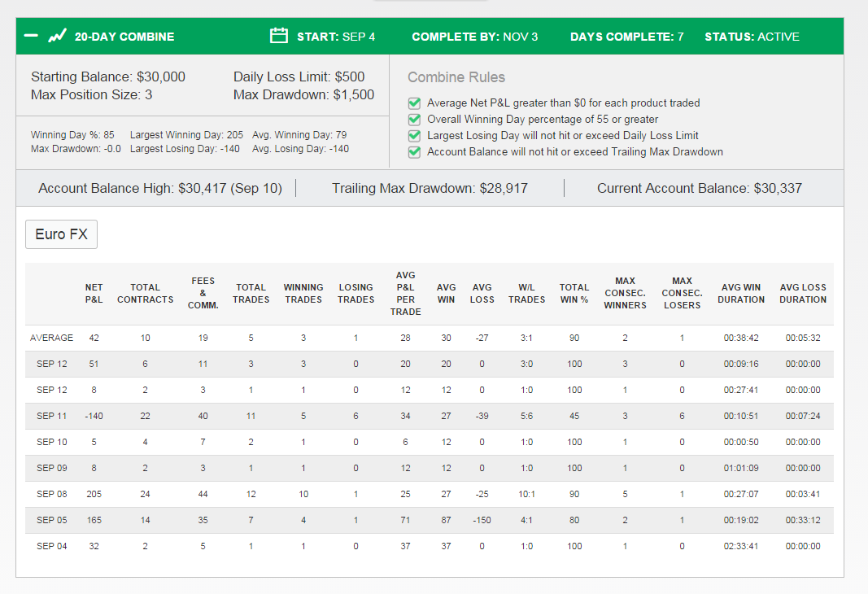Select the SEP 10 row date
868x594 pixels.
pos(51,442)
